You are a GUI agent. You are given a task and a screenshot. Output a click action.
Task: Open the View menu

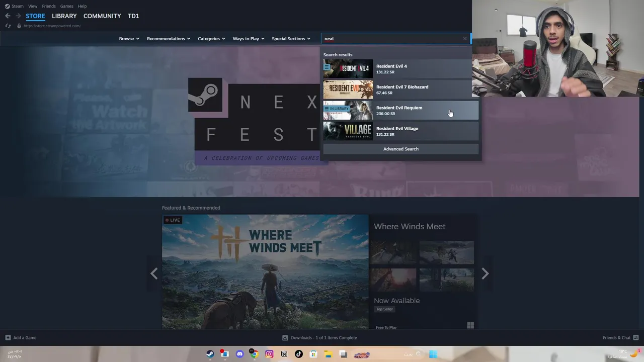(x=33, y=6)
